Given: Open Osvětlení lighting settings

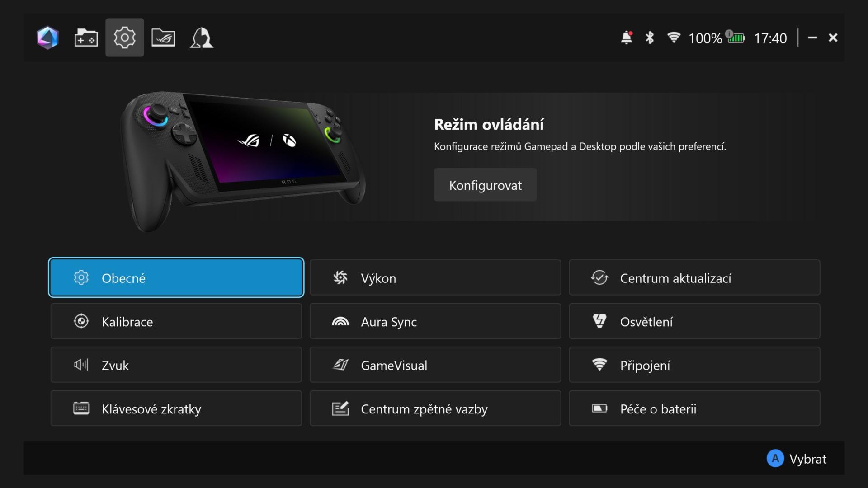Looking at the screenshot, I should 694,321.
